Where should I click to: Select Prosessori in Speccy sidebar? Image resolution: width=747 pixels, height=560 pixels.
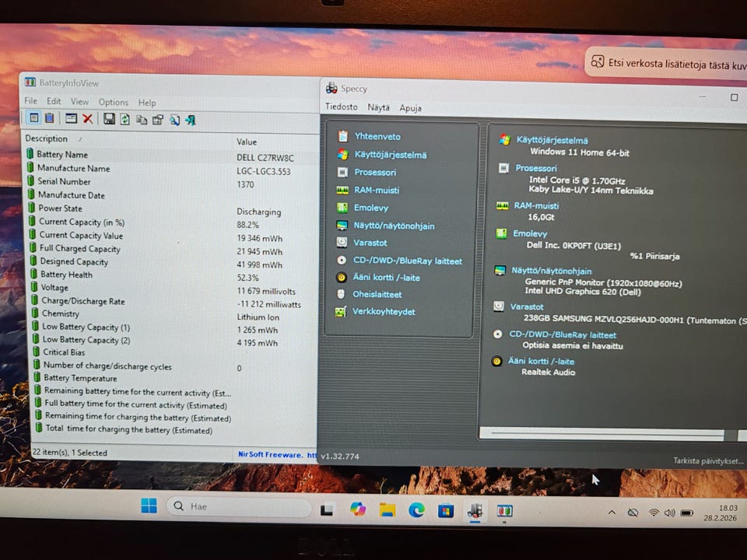click(375, 173)
